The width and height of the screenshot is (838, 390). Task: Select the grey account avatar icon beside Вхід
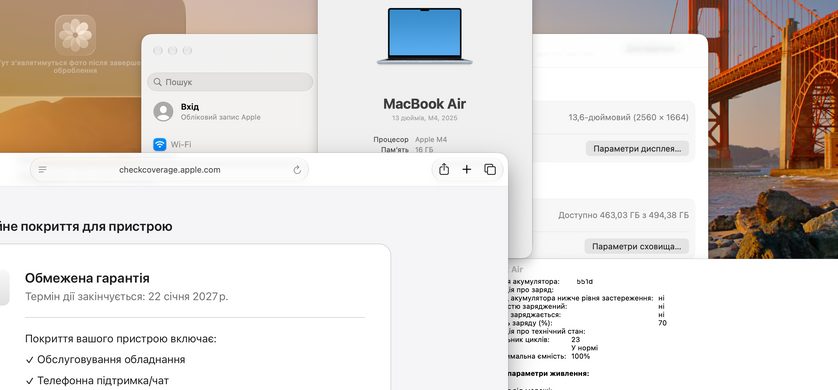pyautogui.click(x=163, y=111)
